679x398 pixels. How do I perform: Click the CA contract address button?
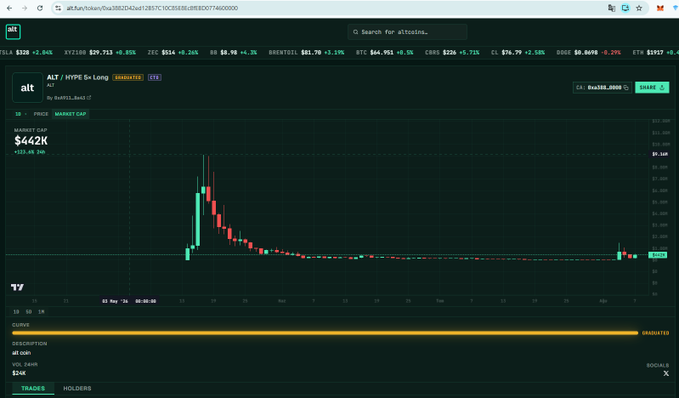coord(602,87)
